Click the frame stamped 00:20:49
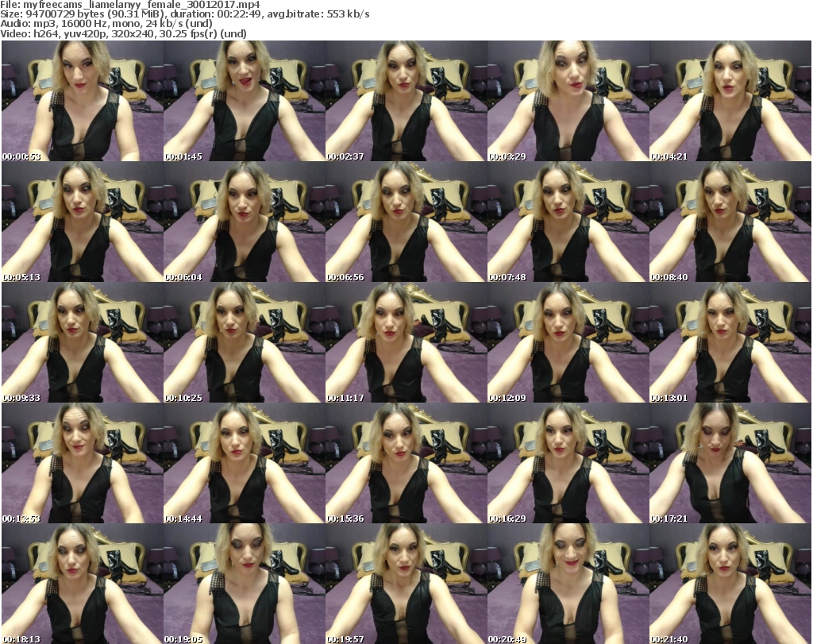This screenshot has width=813, height=644. (x=568, y=584)
